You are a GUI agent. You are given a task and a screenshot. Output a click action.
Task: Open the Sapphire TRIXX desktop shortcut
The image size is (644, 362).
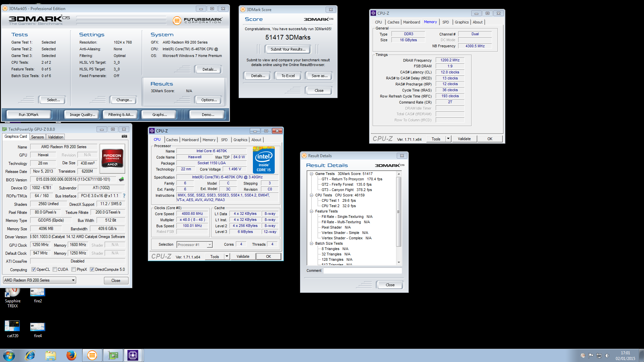[13, 297]
